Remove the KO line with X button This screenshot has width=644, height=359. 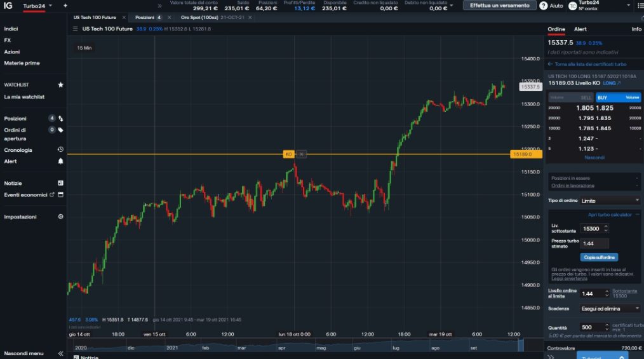point(302,154)
